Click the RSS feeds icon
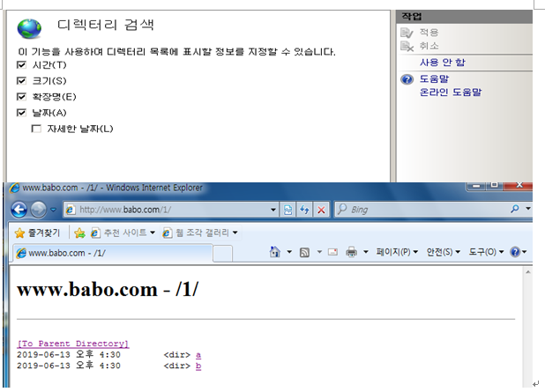The width and height of the screenshot is (545, 392). (x=304, y=252)
